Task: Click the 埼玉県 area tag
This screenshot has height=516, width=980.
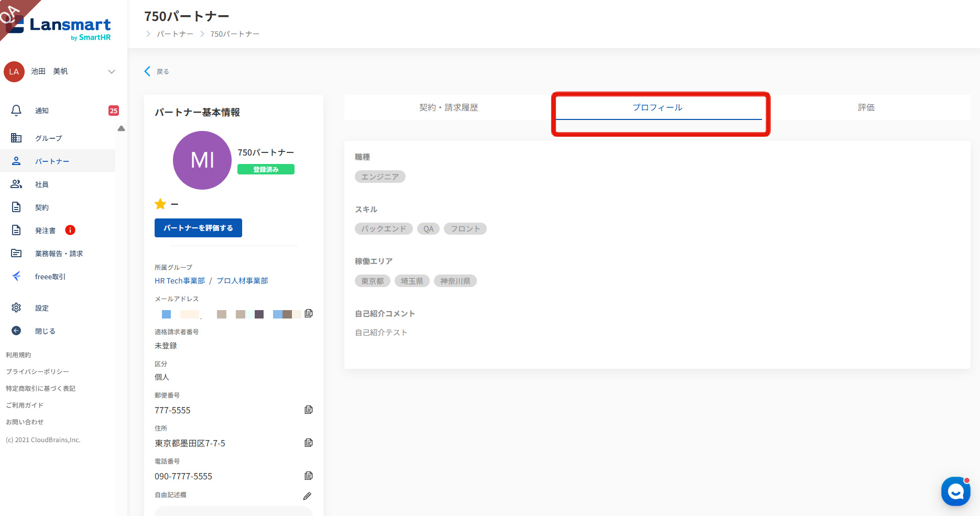Action: (412, 281)
